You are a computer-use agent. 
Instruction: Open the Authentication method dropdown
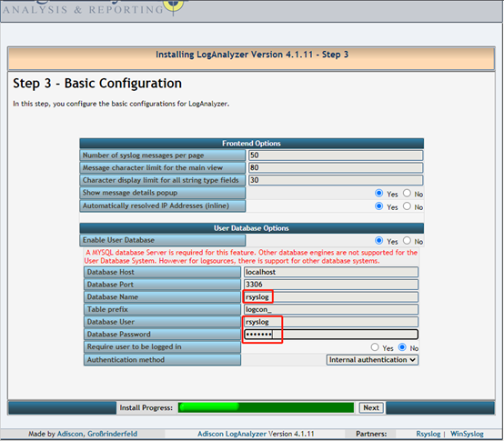pyautogui.click(x=372, y=360)
